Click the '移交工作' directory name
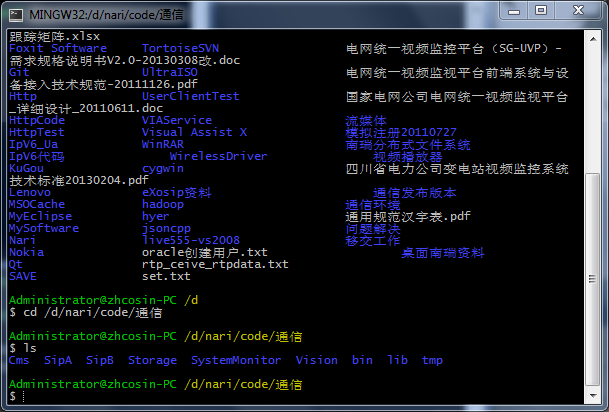Viewport: 609px width, 412px height. point(373,241)
